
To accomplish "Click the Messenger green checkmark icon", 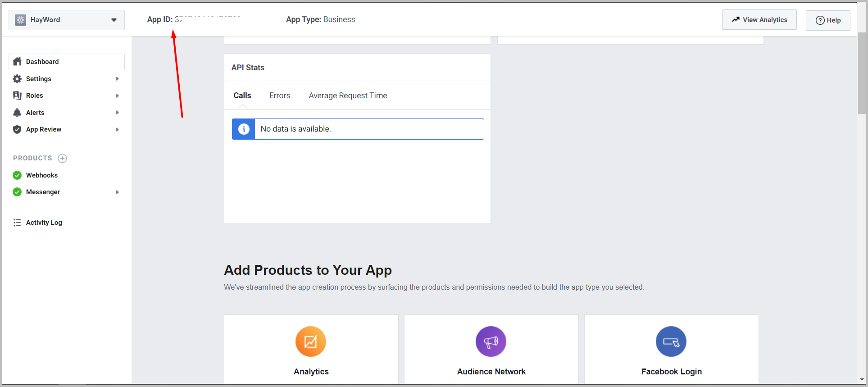I will pyautogui.click(x=17, y=192).
